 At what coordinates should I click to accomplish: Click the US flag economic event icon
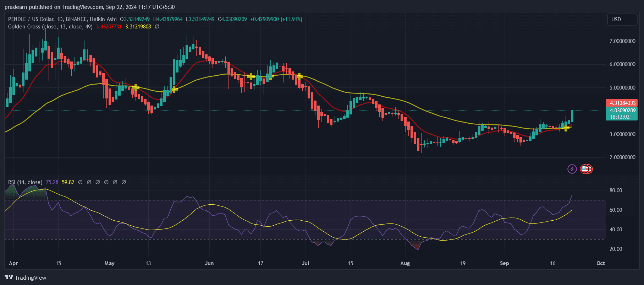click(x=585, y=169)
